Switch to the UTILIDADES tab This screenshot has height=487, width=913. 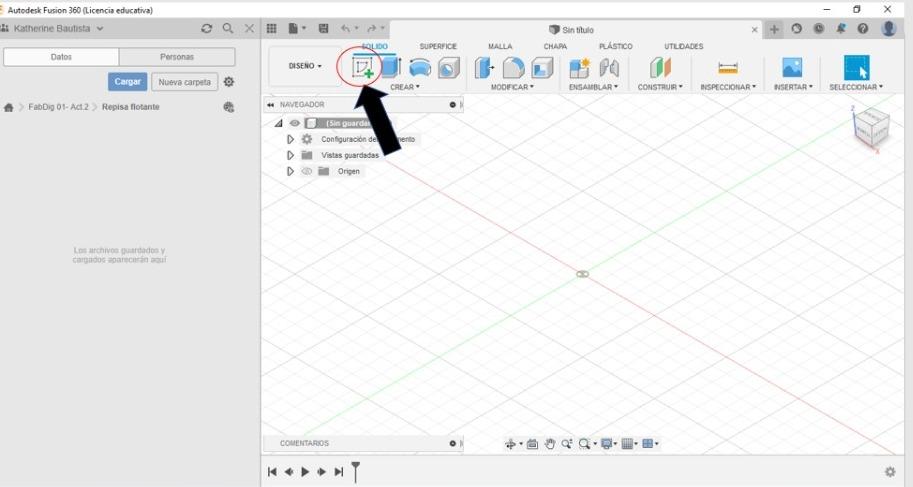click(x=684, y=46)
